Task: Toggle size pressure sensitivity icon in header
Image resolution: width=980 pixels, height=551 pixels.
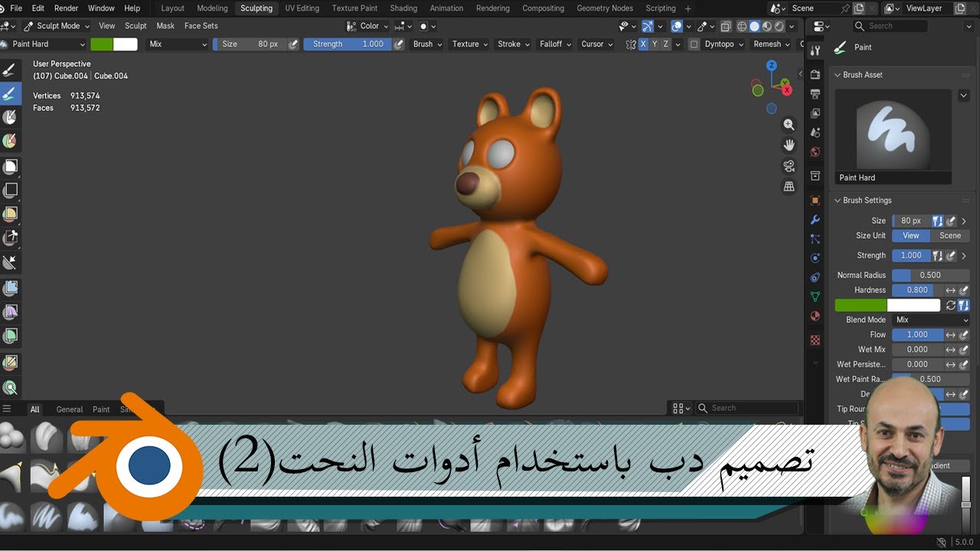Action: [293, 44]
